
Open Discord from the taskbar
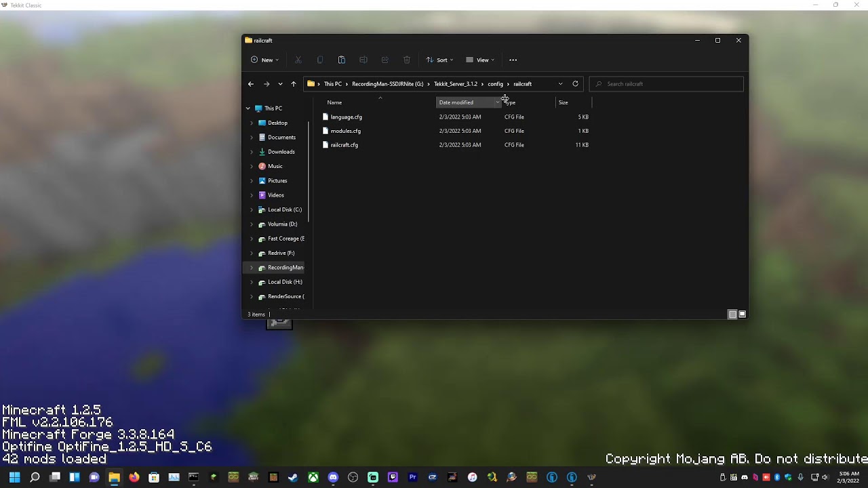coord(333,477)
